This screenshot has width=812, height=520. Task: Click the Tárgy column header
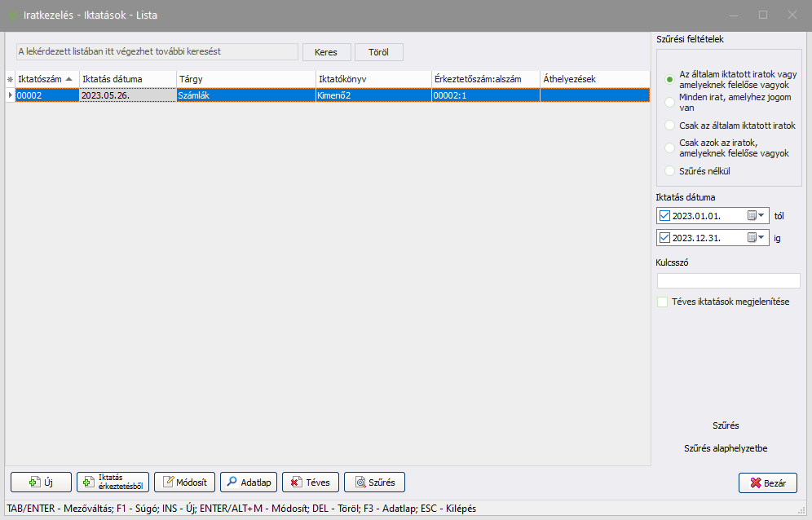[245, 79]
